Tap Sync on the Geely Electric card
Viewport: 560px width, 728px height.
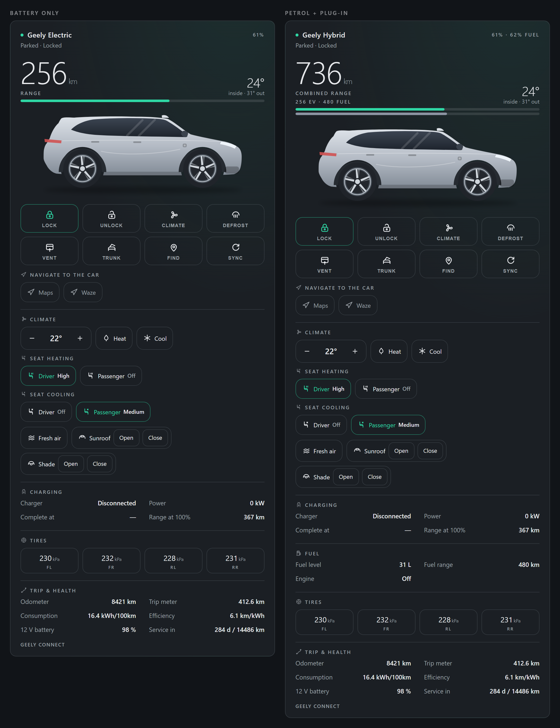pos(235,251)
